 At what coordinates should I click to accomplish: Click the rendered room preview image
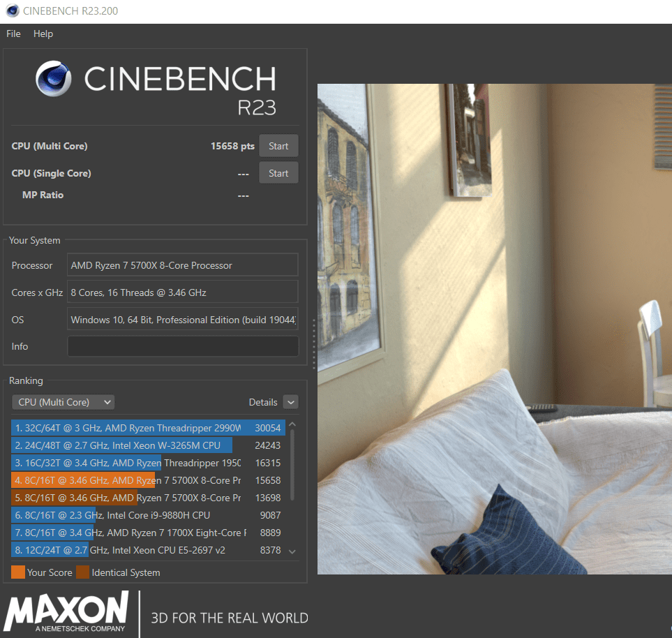coord(495,329)
